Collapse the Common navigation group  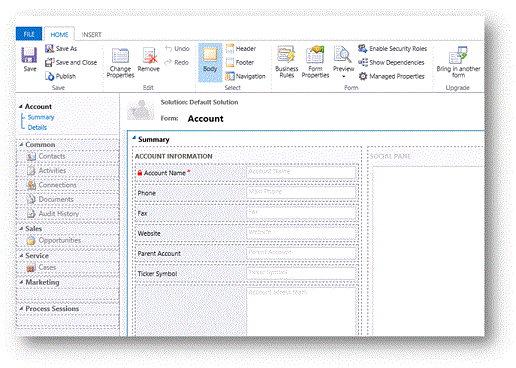click(21, 144)
